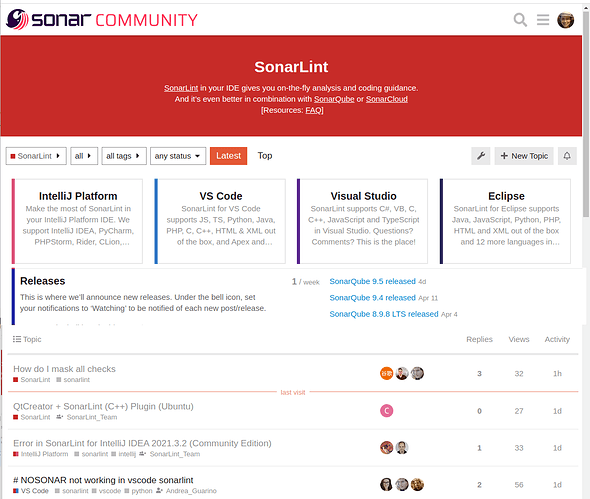Click VS Code category badge on NOSONAR topic

coord(31,491)
